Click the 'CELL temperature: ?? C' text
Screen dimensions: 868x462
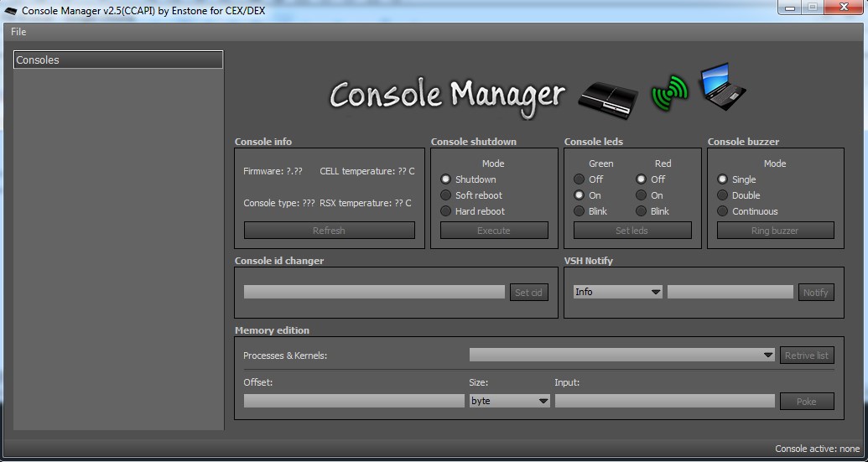coord(367,172)
